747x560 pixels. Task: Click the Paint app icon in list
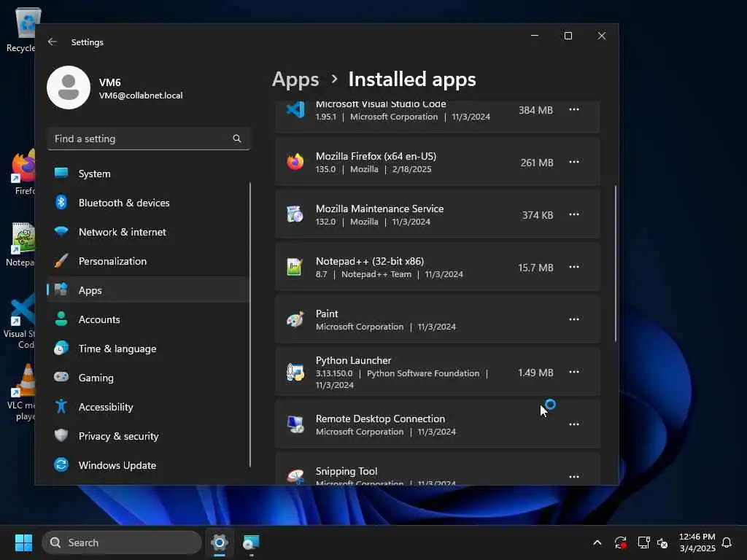[x=295, y=319]
